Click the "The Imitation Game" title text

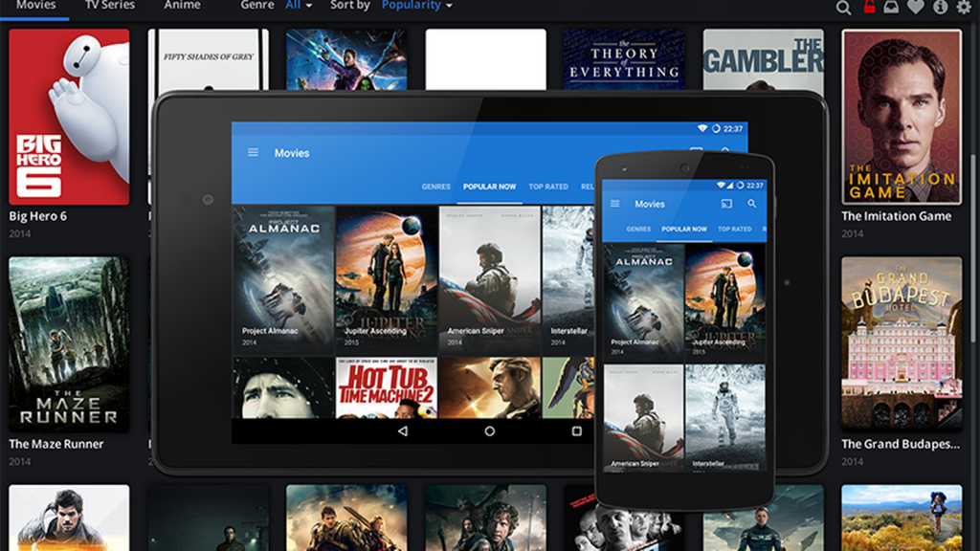point(896,216)
